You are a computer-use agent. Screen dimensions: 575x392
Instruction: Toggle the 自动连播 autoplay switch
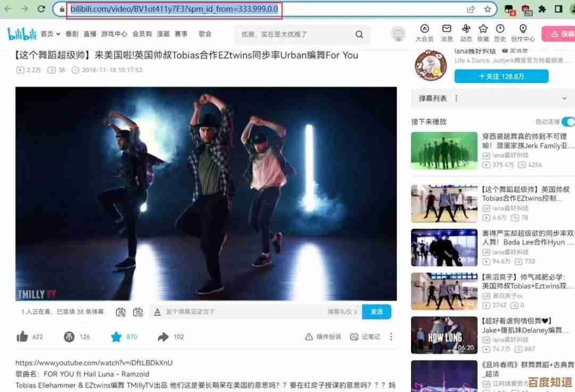(568, 122)
